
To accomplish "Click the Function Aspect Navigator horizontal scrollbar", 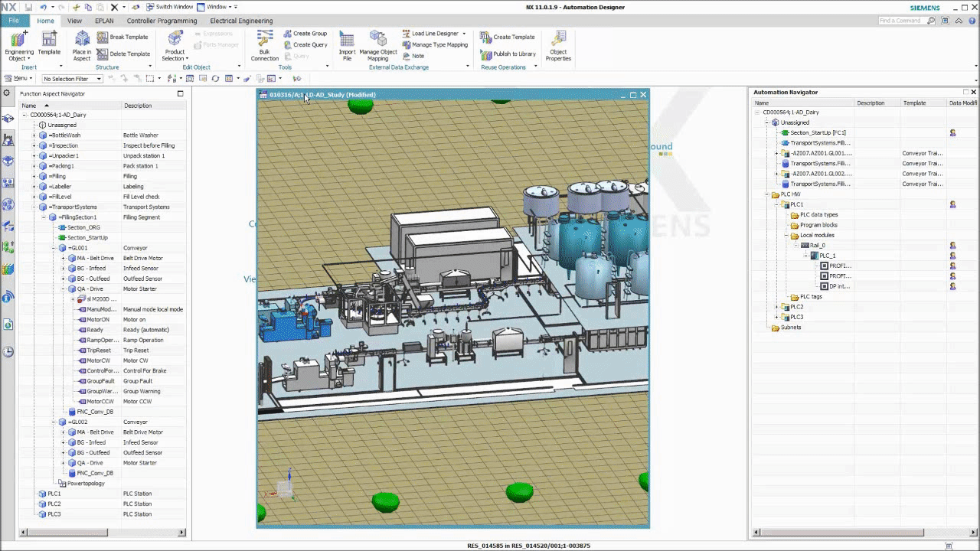I will coord(69,532).
